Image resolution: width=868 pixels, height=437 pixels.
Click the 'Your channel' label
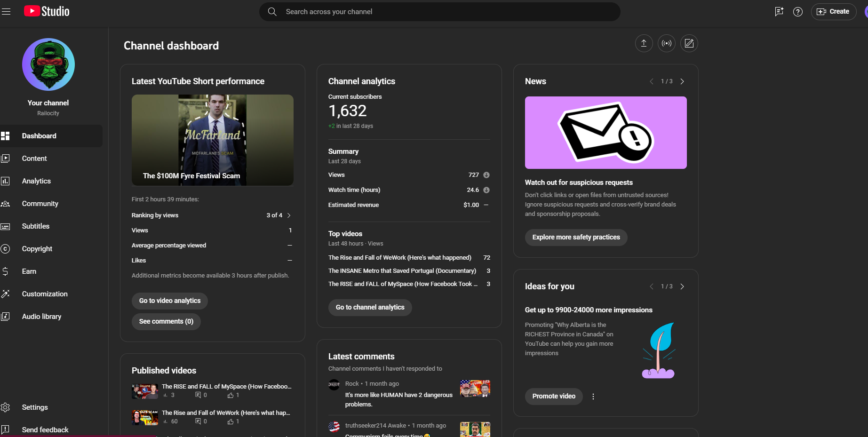pyautogui.click(x=48, y=103)
